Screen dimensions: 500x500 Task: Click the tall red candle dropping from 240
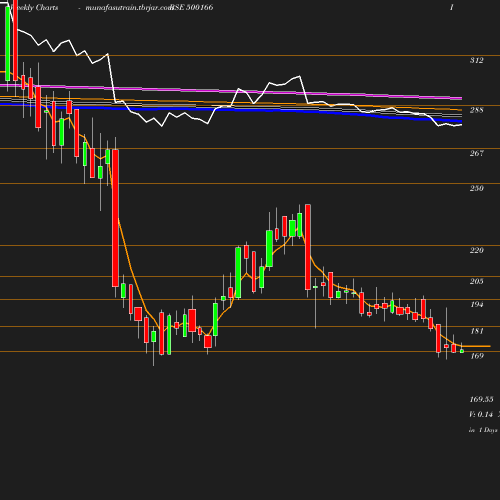click(x=308, y=247)
